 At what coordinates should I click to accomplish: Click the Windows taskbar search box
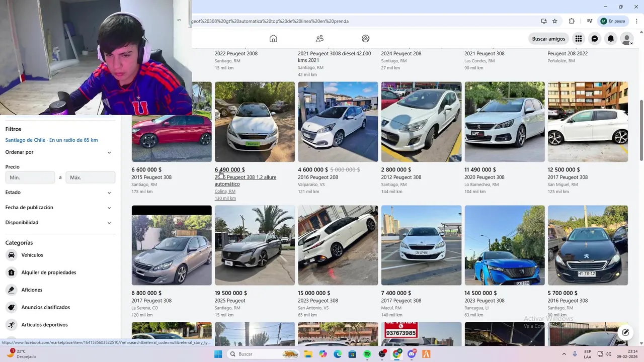[x=263, y=354]
